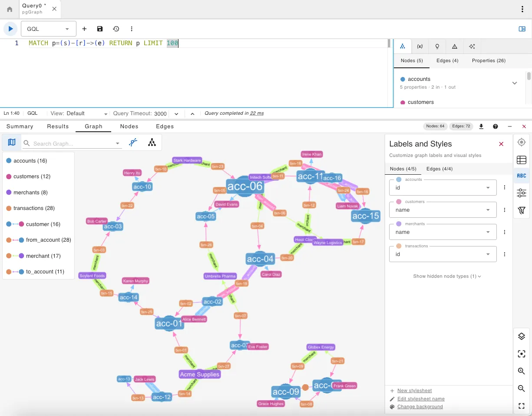Open editor toolbar three-dot menu
532x416 pixels.
[132, 29]
